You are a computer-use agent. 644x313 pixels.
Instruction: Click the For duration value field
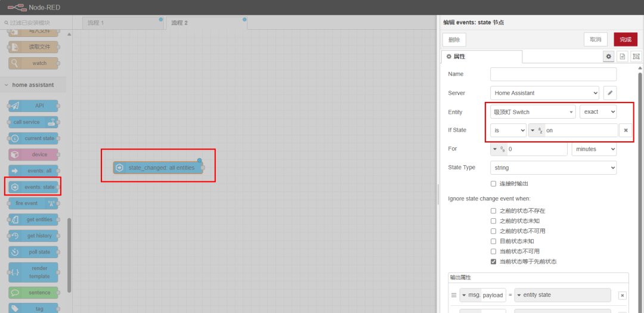point(537,149)
